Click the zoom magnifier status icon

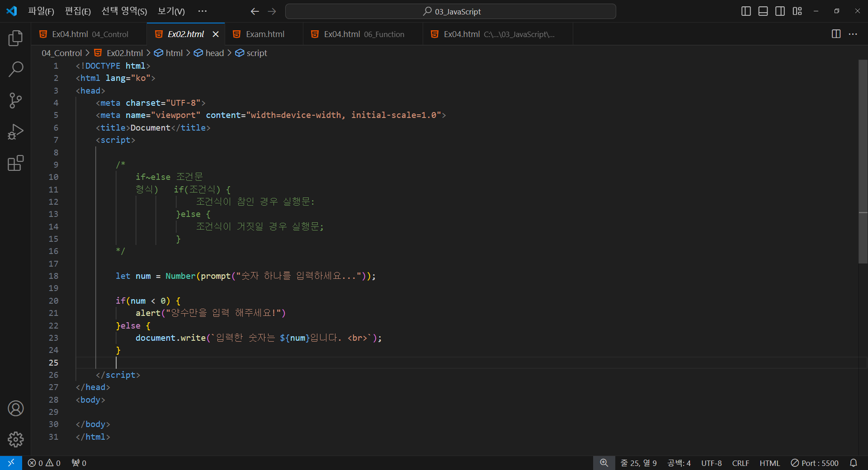tap(604, 463)
